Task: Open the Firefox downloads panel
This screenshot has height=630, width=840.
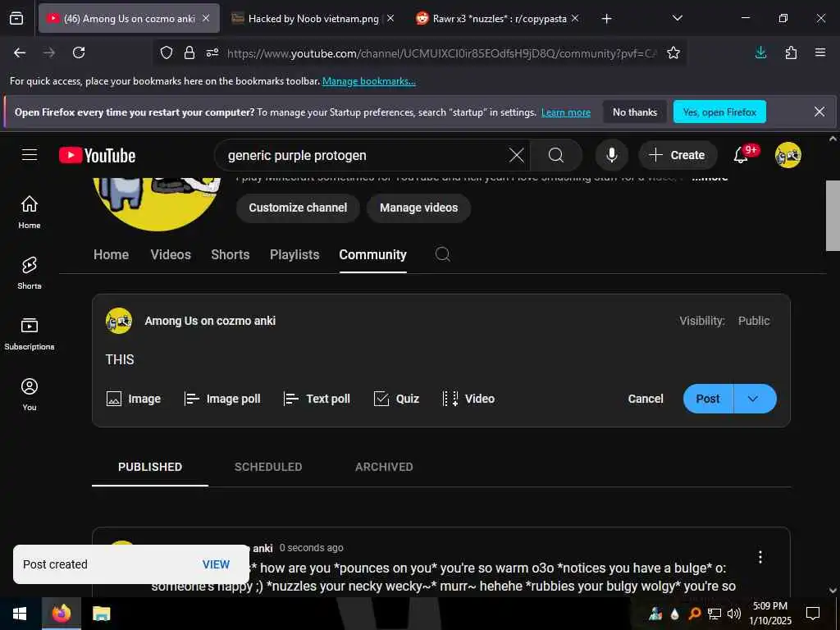Action: [760, 52]
